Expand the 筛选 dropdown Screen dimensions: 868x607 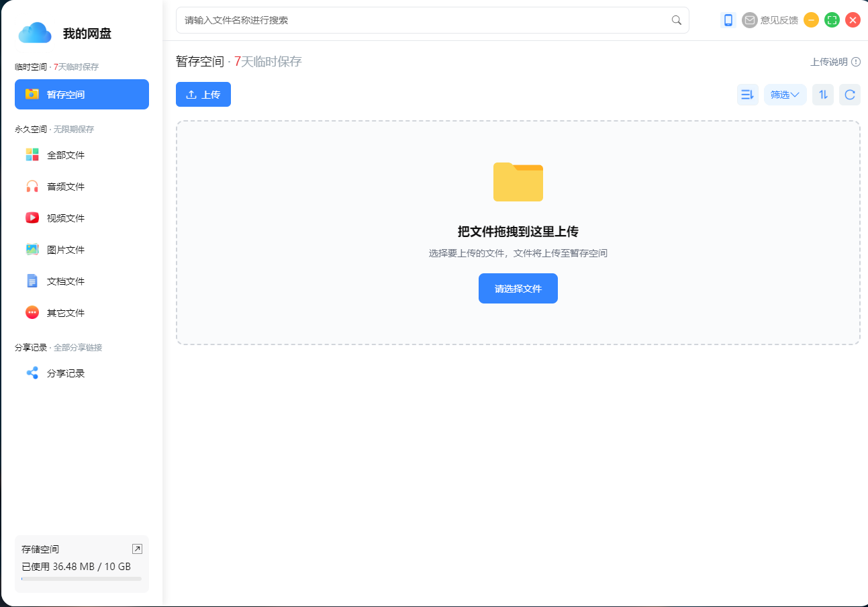[785, 95]
